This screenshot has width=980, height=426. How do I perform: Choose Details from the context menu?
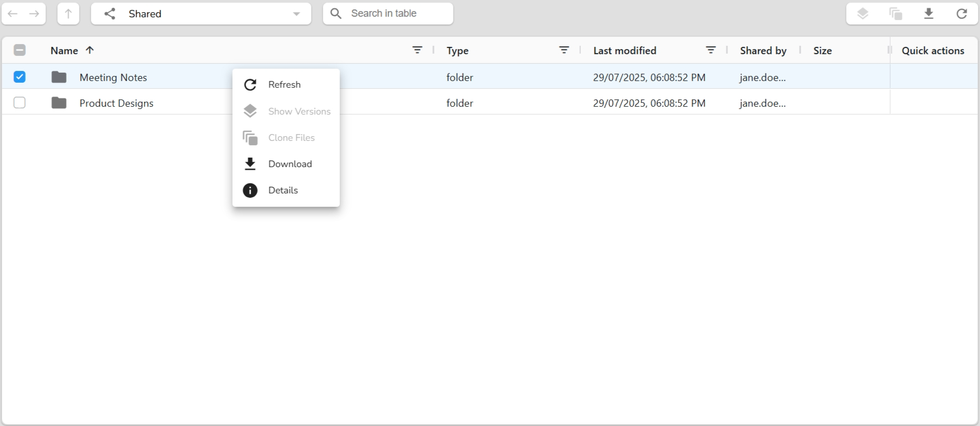[x=286, y=190]
